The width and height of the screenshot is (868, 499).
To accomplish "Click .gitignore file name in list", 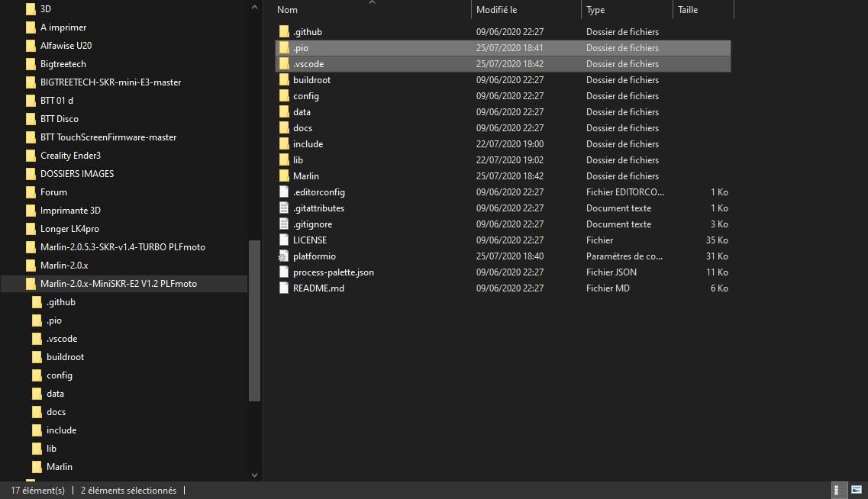I will click(x=313, y=224).
